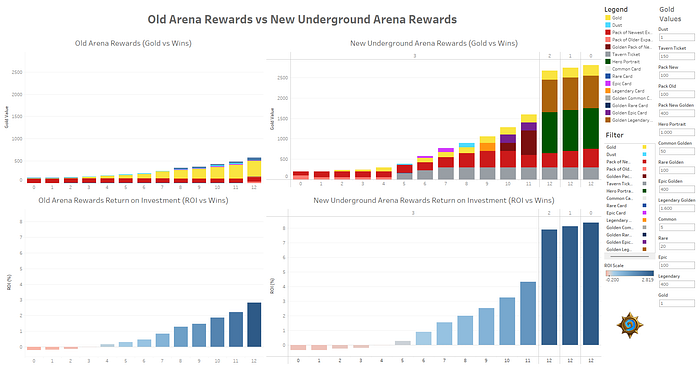Viewport: 700px width, 368px height.
Task: Edit the Pack New Golden value field
Action: (676, 113)
